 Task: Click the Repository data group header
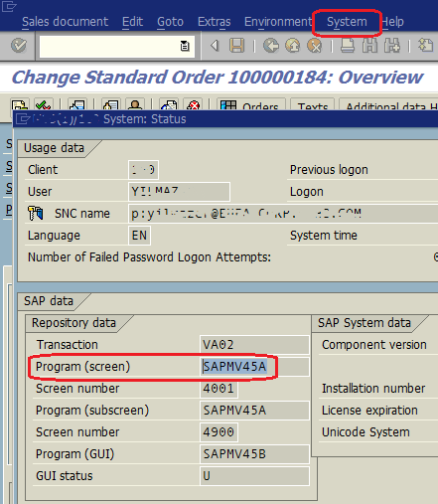(x=73, y=323)
